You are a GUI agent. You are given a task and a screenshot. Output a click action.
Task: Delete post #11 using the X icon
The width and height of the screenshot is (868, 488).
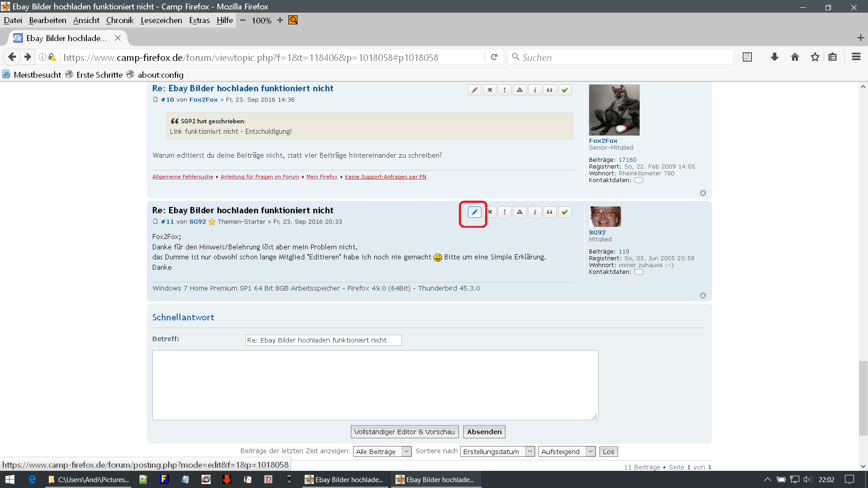(x=490, y=212)
